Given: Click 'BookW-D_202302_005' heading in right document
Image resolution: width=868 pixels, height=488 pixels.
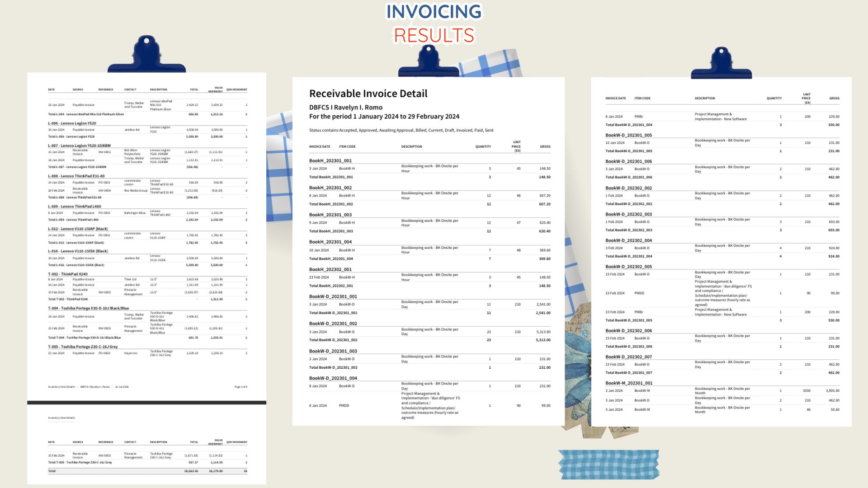Looking at the screenshot, I should coord(629,267).
